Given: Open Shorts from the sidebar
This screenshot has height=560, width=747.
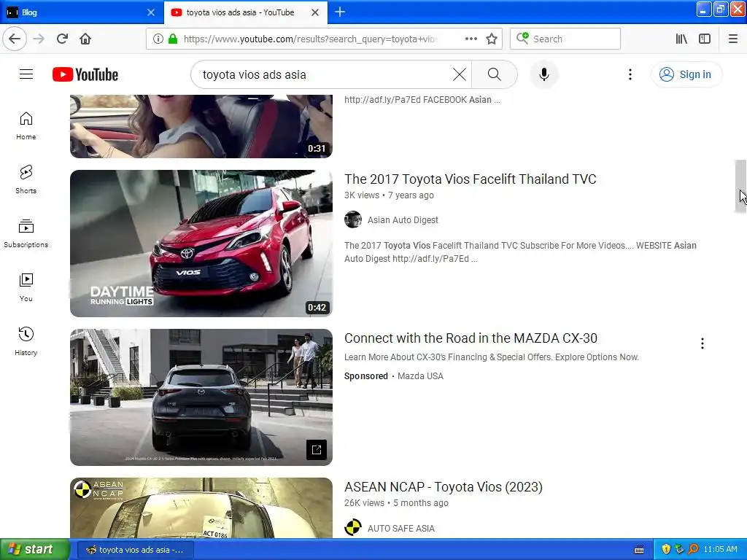Looking at the screenshot, I should point(26,179).
